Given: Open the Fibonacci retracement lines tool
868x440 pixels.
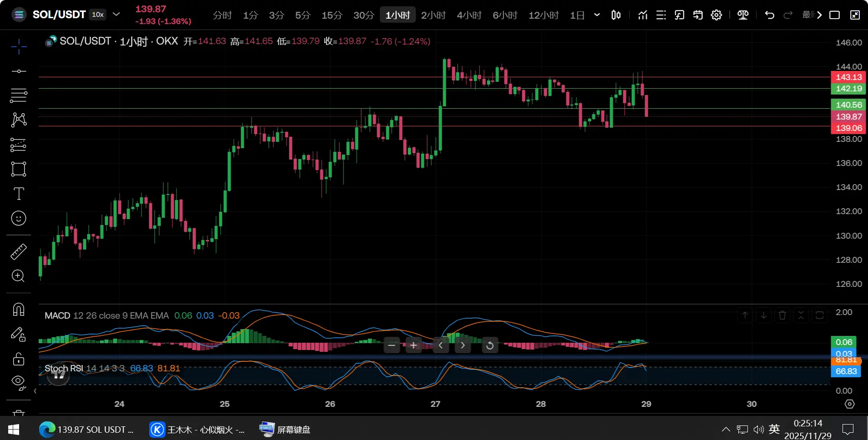Looking at the screenshot, I should pos(19,95).
